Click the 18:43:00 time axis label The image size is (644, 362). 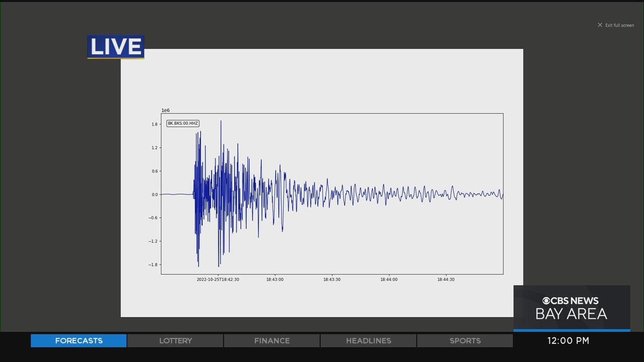[x=275, y=280]
